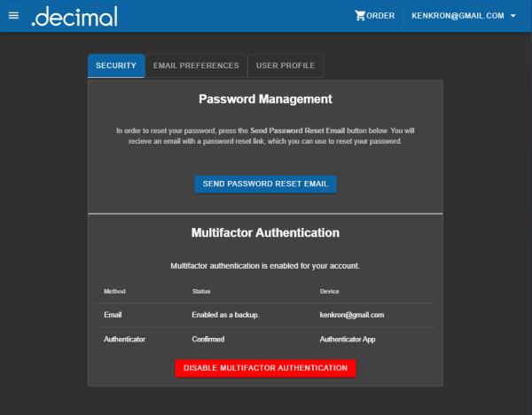Click the Multifactor Authentication heading
Image resolution: width=532 pixels, height=415 pixels.
click(265, 233)
